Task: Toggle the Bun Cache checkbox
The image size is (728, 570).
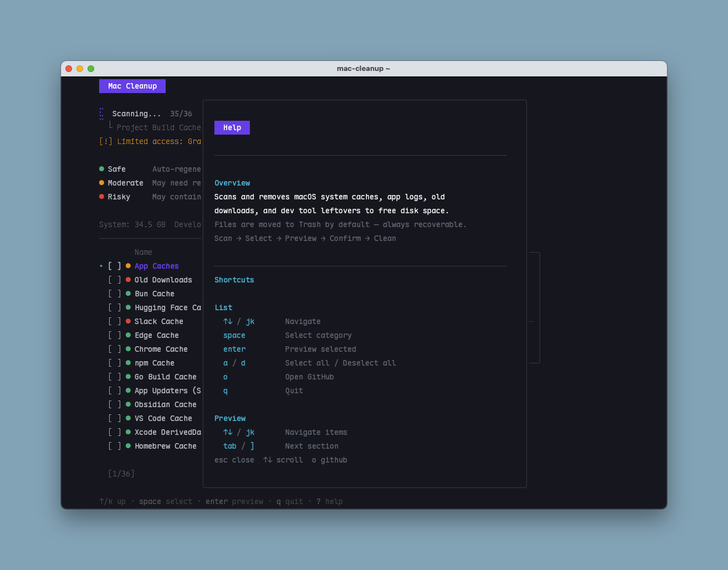Action: click(115, 294)
